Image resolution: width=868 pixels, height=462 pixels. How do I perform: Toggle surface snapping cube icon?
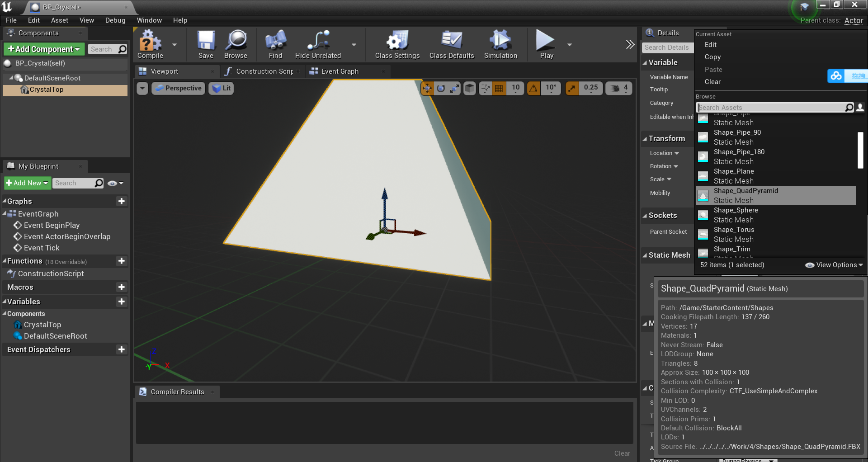[470, 88]
